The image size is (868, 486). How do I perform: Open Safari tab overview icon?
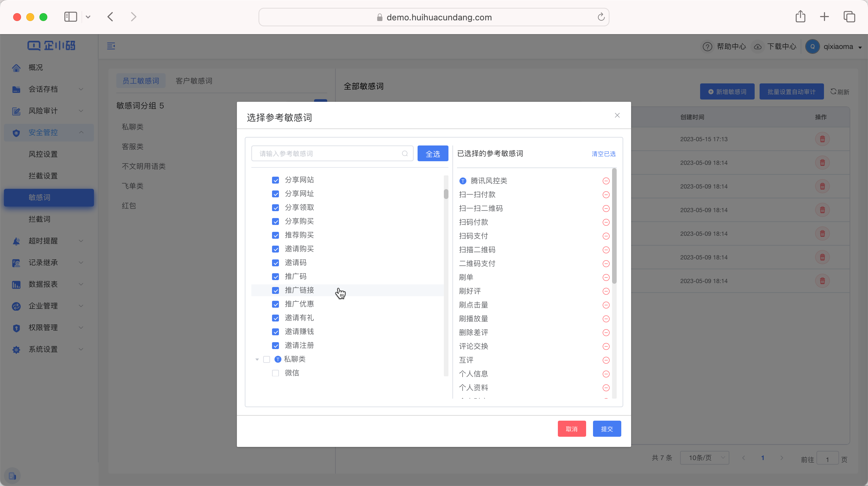pos(849,17)
